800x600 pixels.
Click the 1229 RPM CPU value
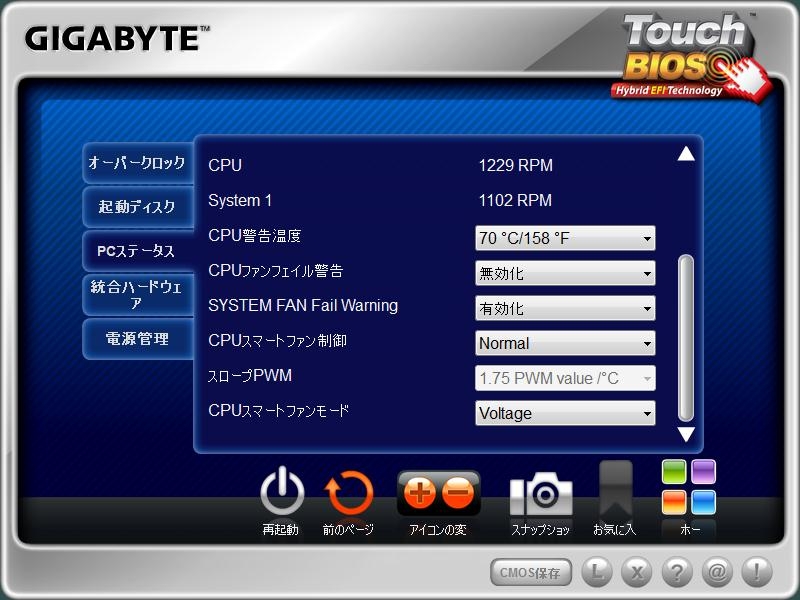(515, 165)
